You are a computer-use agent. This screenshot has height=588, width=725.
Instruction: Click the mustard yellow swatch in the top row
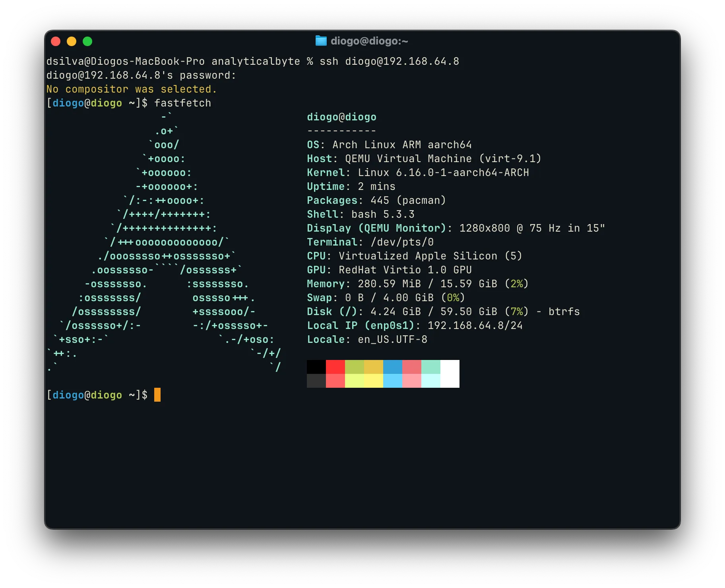[x=374, y=367]
